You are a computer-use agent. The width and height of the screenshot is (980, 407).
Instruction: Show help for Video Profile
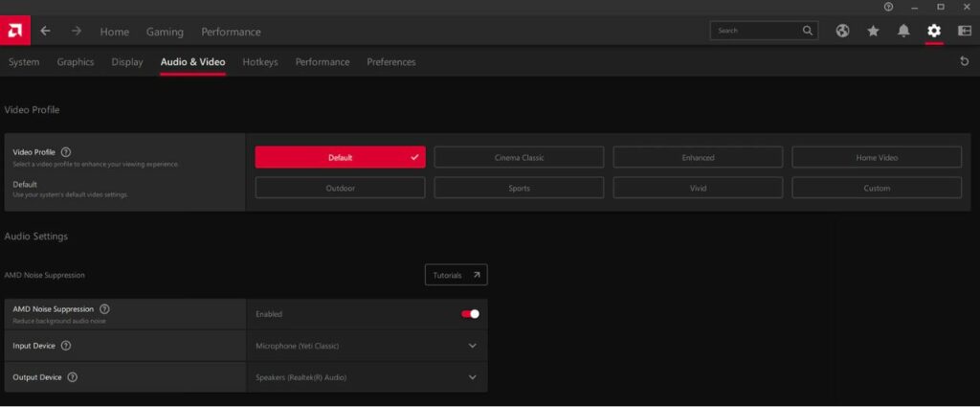[x=66, y=152]
